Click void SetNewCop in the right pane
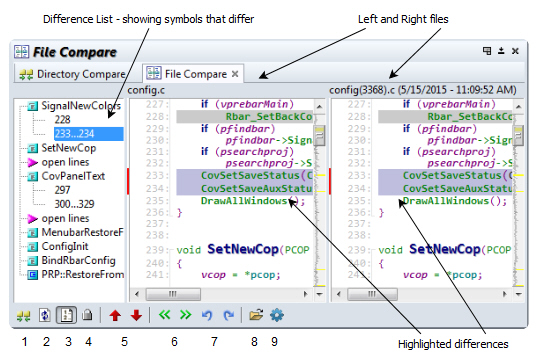The image size is (539, 364). tap(445, 249)
